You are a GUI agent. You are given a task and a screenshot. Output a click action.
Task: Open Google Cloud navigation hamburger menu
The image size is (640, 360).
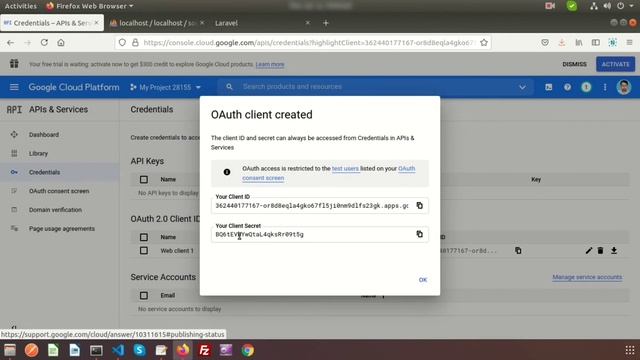point(14,87)
